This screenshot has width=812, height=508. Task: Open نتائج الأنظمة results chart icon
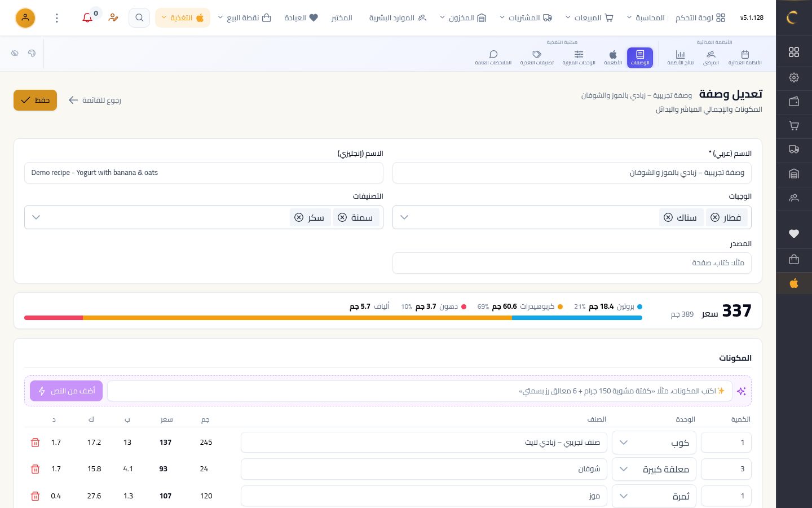pyautogui.click(x=681, y=58)
